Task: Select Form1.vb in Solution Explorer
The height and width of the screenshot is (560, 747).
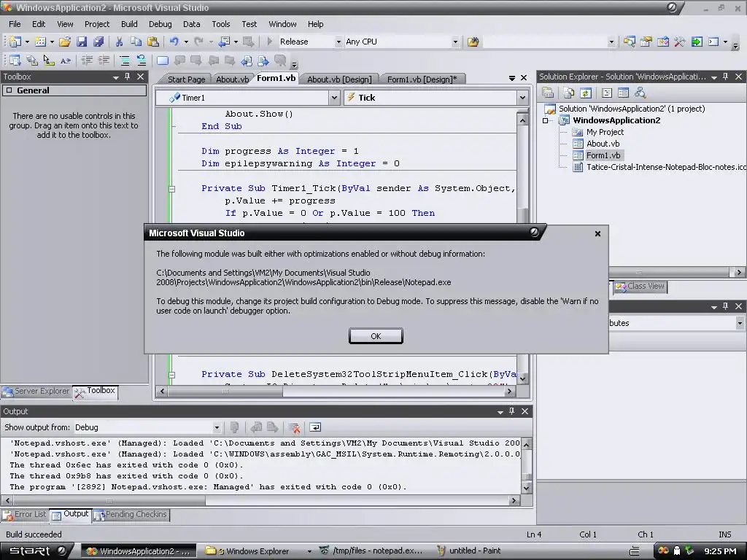Action: 603,156
